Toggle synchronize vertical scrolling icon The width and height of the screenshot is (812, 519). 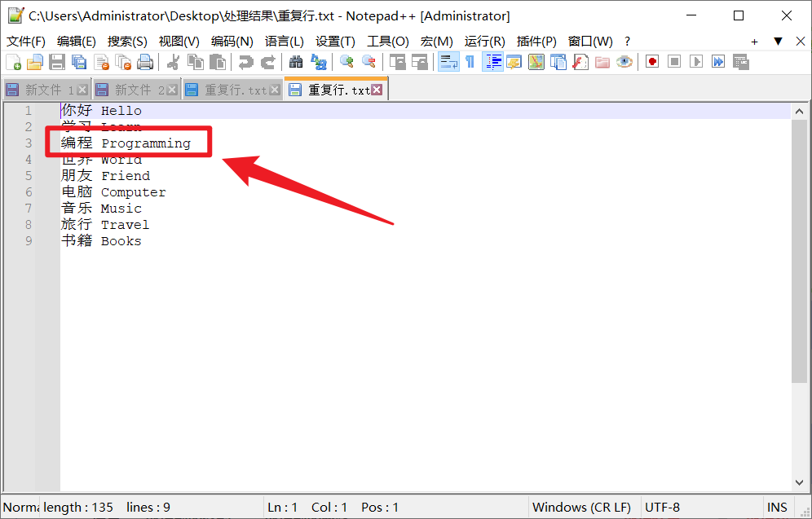[x=397, y=62]
